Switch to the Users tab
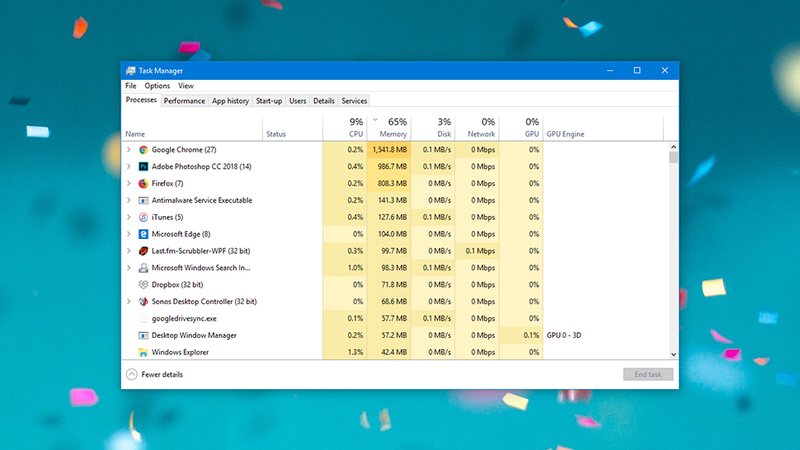This screenshot has height=450, width=800. [297, 101]
